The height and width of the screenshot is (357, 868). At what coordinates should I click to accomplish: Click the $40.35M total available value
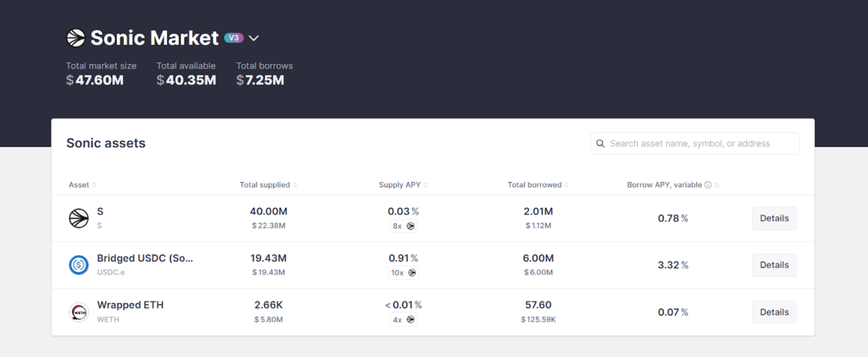pyautogui.click(x=186, y=80)
